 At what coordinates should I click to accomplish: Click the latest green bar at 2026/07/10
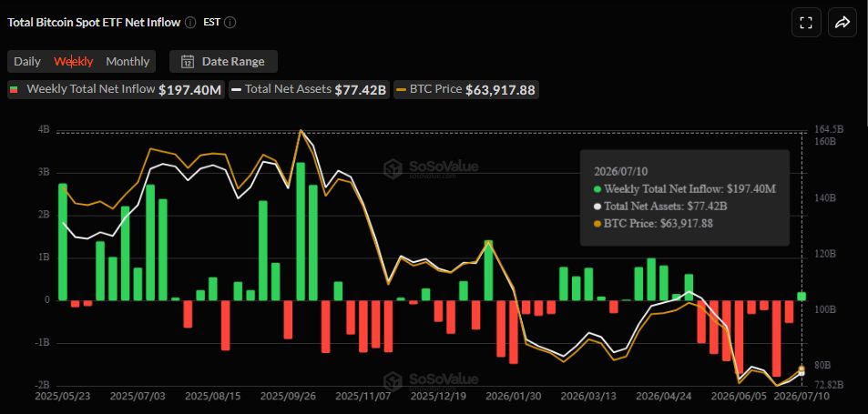pyautogui.click(x=802, y=297)
